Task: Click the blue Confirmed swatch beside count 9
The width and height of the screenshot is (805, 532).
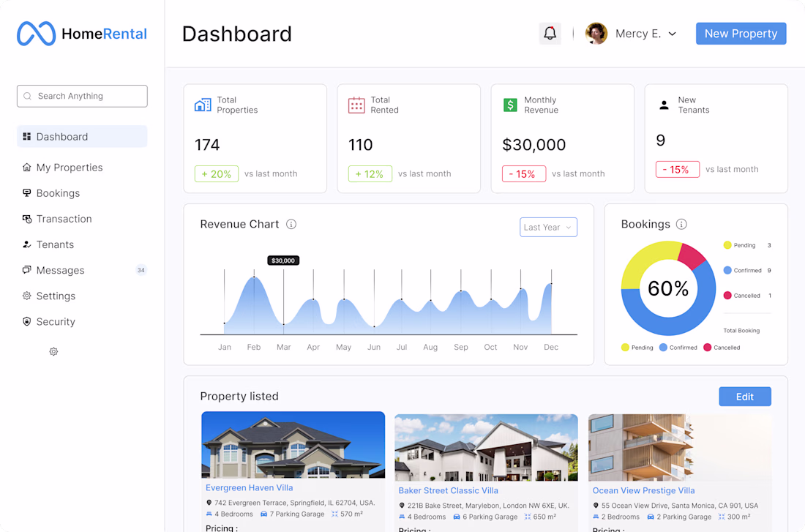Action: click(x=727, y=270)
